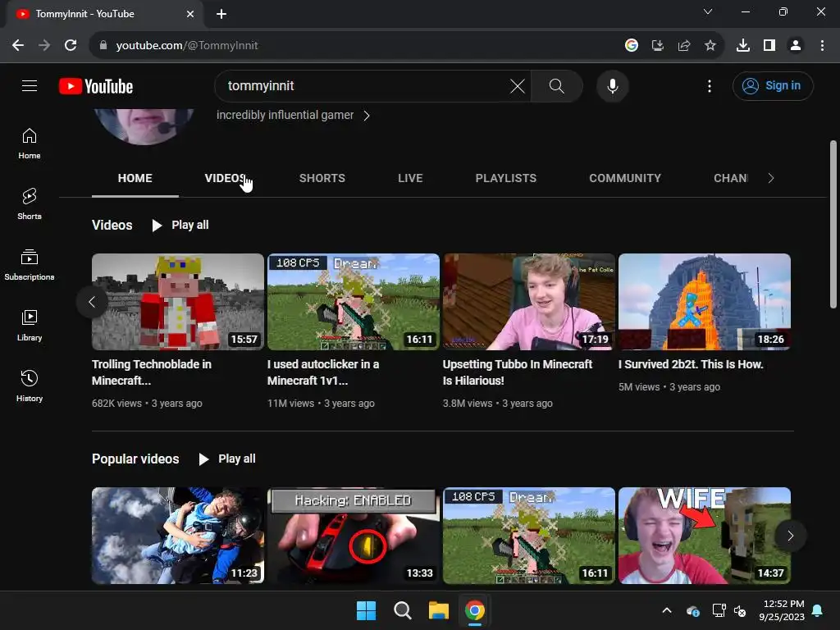Install app icon in the address bar
Viewport: 840px width, 630px height.
point(658,46)
